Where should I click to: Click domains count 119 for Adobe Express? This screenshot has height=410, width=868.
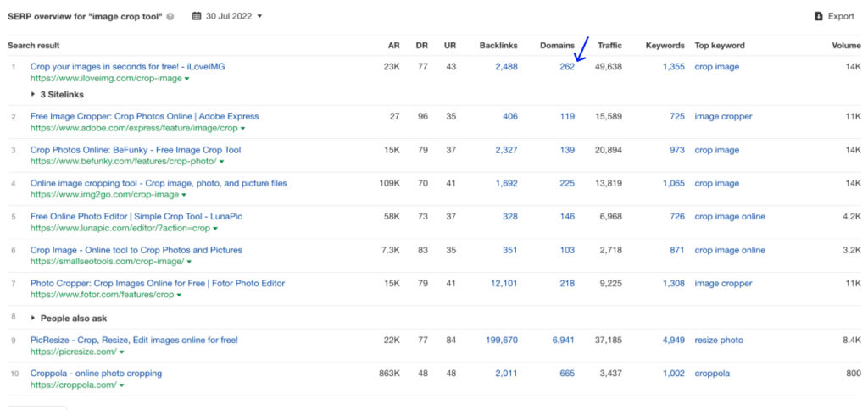click(567, 117)
